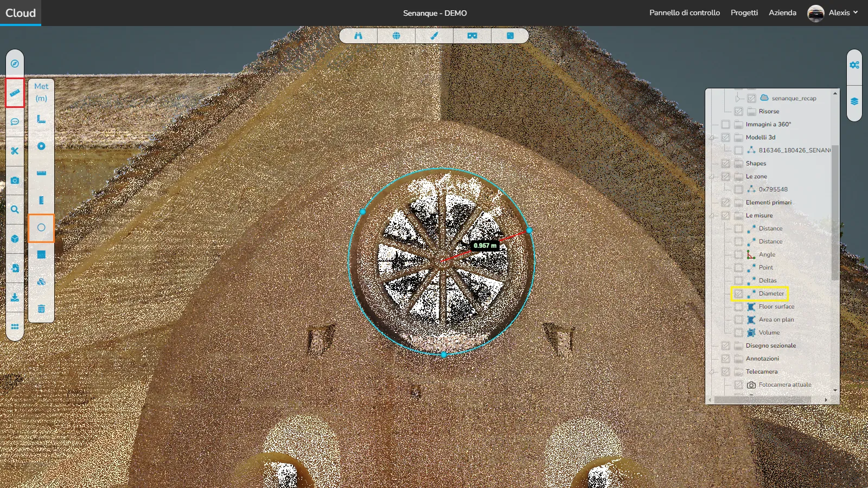This screenshot has width=868, height=488.
Task: Collapse the Le misure tree node
Action: (x=712, y=216)
